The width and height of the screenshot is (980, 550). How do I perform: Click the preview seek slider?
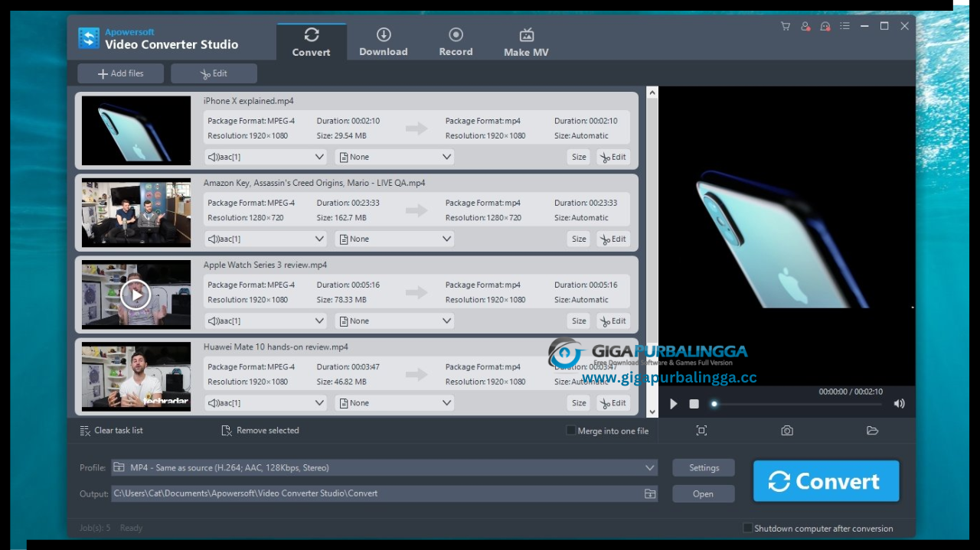point(796,404)
